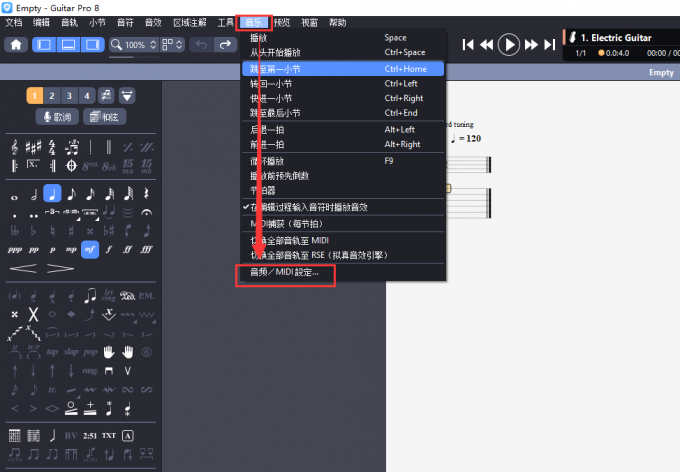
Task: Apply pop technique icon
Action: click(x=90, y=352)
